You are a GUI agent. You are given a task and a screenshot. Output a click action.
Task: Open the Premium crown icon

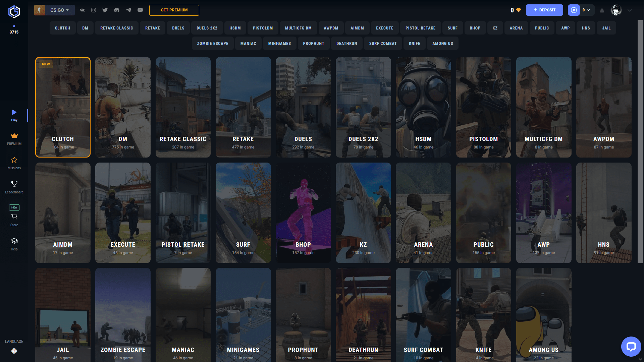tap(14, 136)
